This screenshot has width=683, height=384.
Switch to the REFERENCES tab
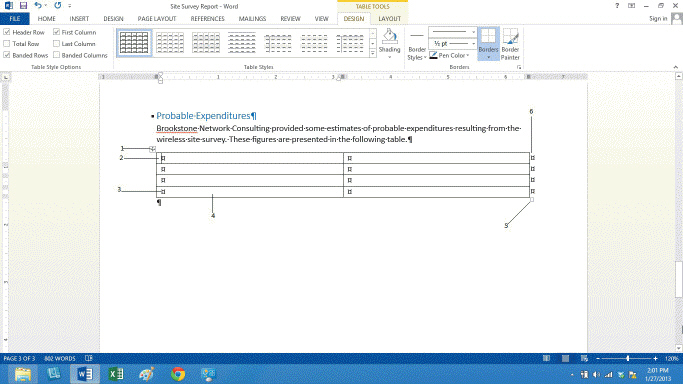pyautogui.click(x=207, y=19)
